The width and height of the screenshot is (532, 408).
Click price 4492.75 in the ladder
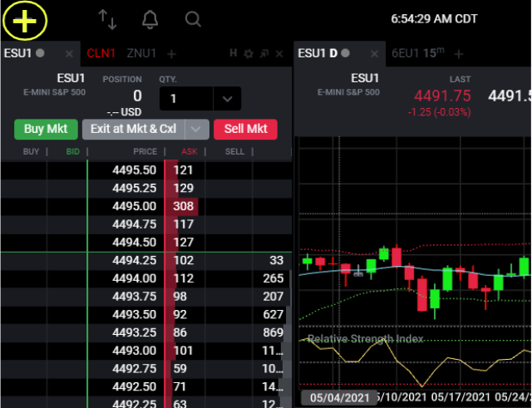(135, 368)
